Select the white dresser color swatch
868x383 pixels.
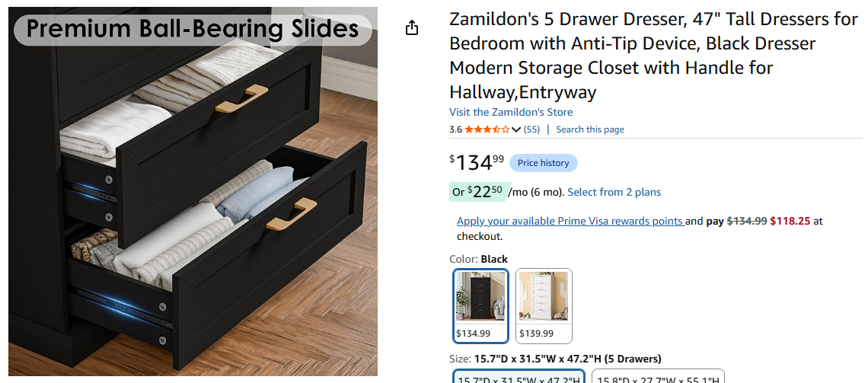tap(544, 306)
